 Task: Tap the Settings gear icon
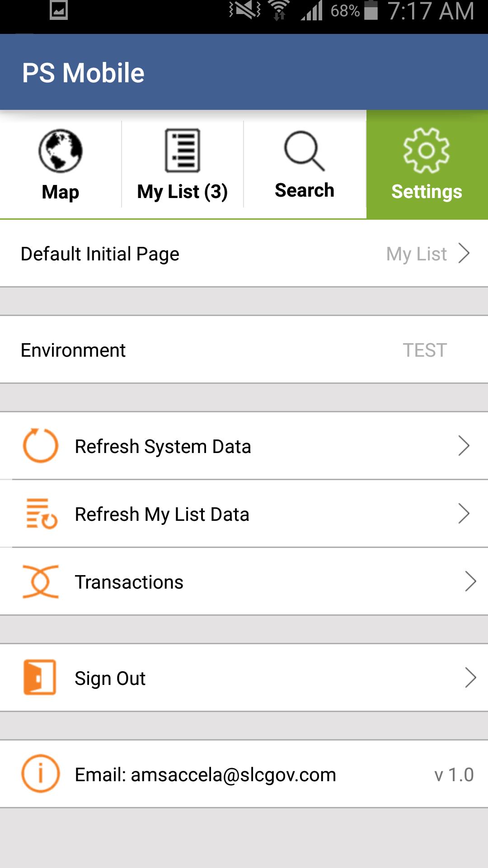point(427,150)
